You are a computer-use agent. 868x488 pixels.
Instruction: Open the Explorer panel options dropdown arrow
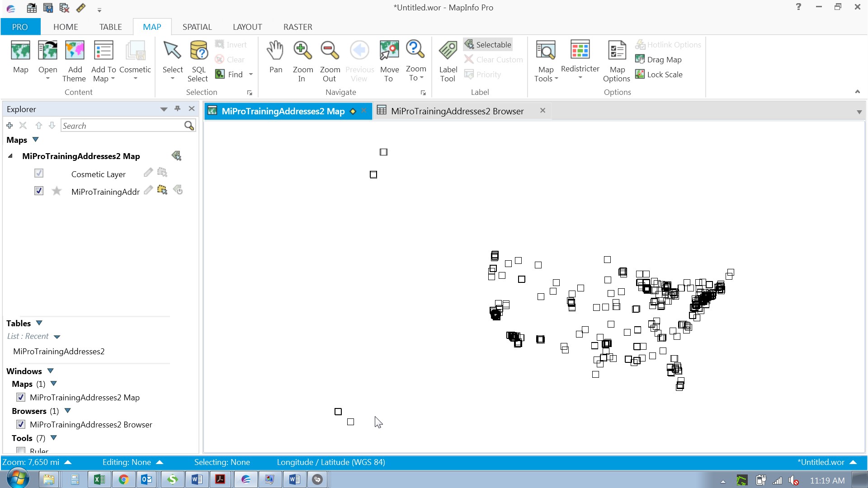click(164, 109)
